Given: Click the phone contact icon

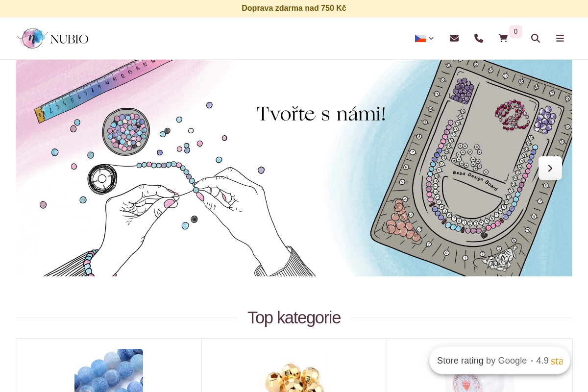Looking at the screenshot, I should [479, 38].
